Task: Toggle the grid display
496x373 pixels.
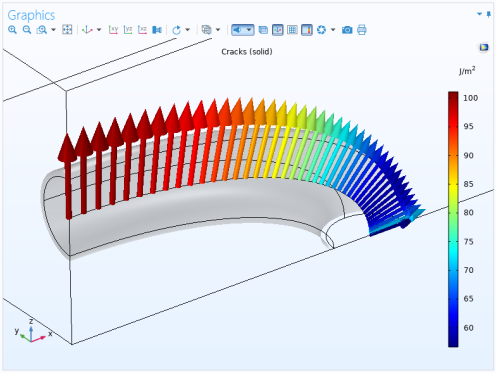Action: pos(292,30)
